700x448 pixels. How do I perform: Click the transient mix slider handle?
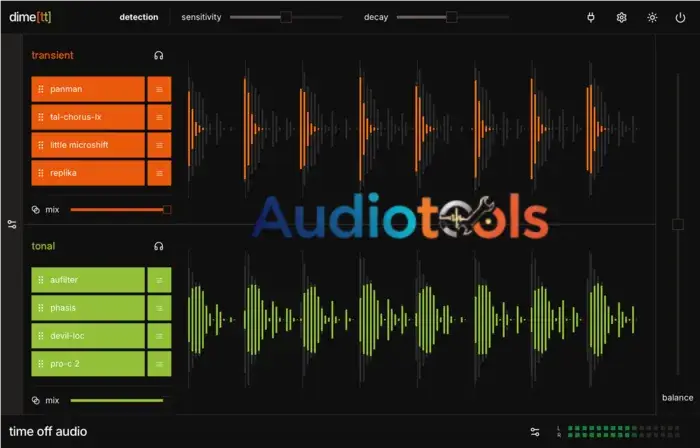point(167,210)
